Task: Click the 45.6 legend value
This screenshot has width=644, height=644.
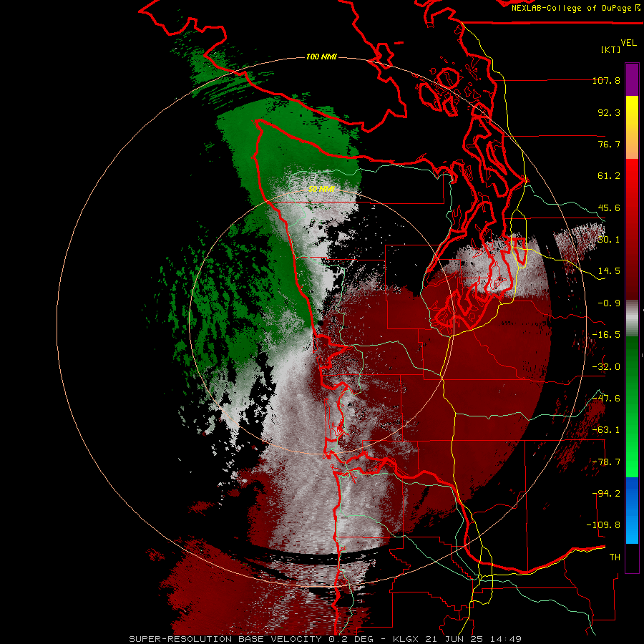Action: click(x=609, y=208)
